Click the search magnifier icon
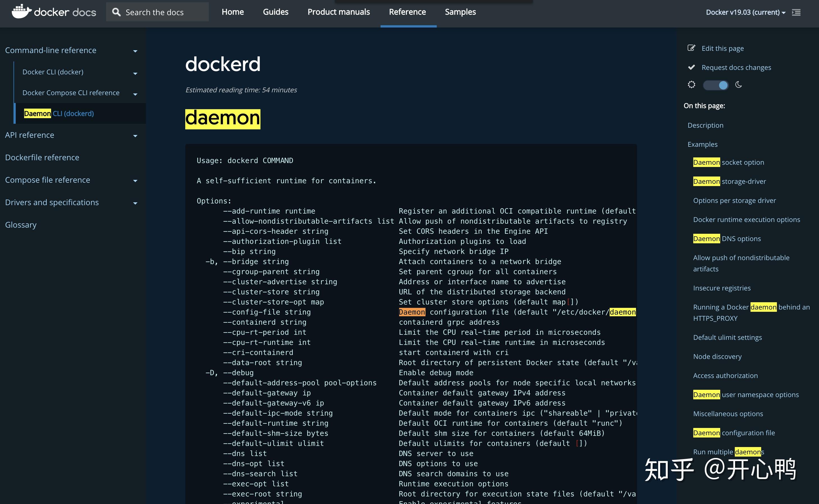The image size is (819, 504). [x=116, y=12]
